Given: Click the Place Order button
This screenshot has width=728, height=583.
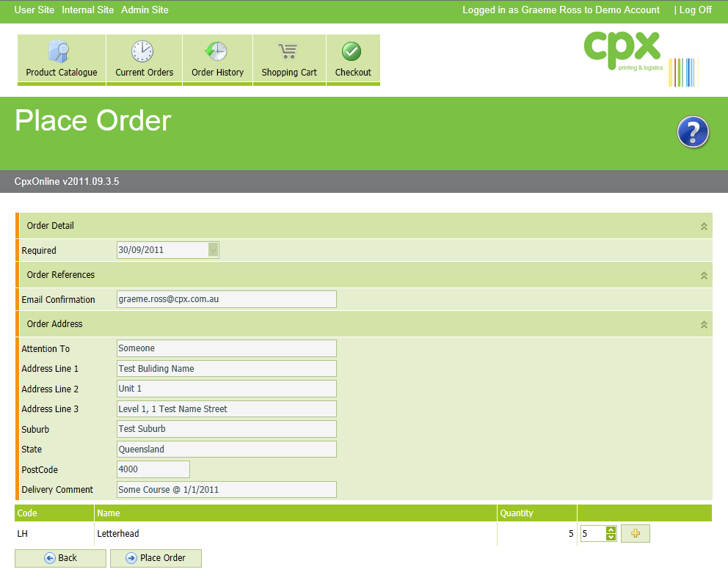Looking at the screenshot, I should point(156,558).
